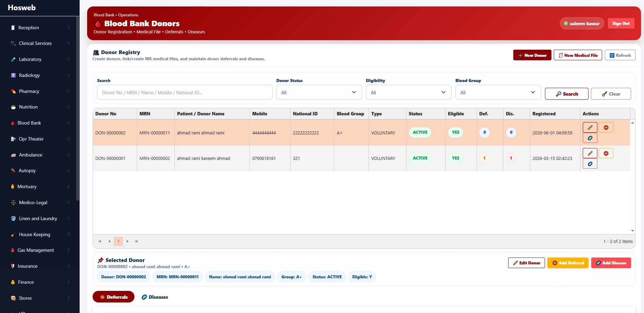Click the Edit Donor button

[526, 263]
